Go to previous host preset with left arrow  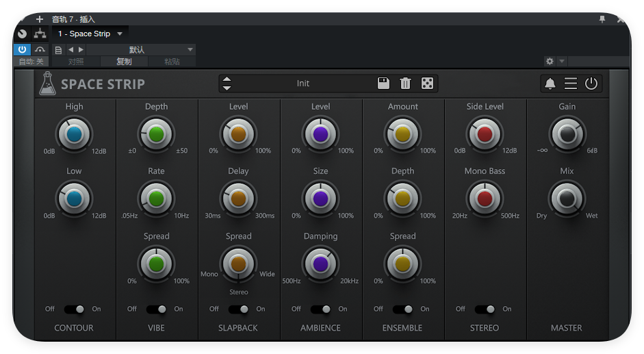[71, 50]
